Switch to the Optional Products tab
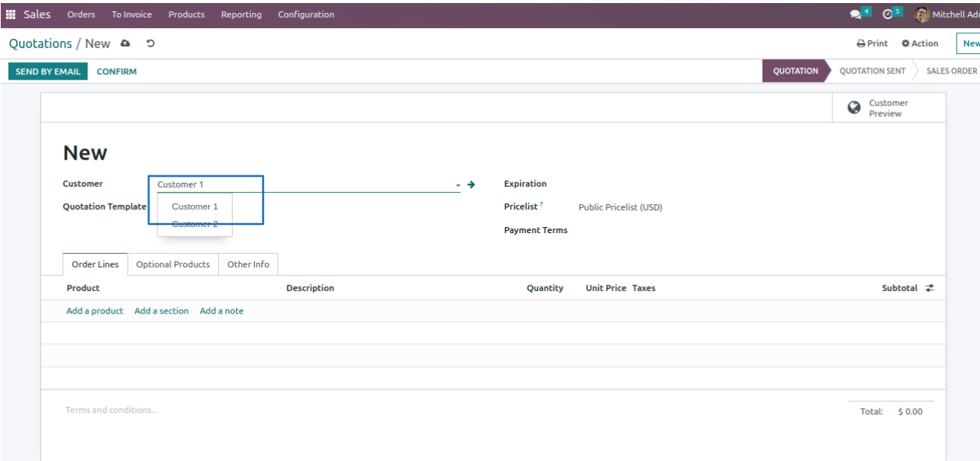Viewport: 980px width, 461px height. click(x=173, y=264)
